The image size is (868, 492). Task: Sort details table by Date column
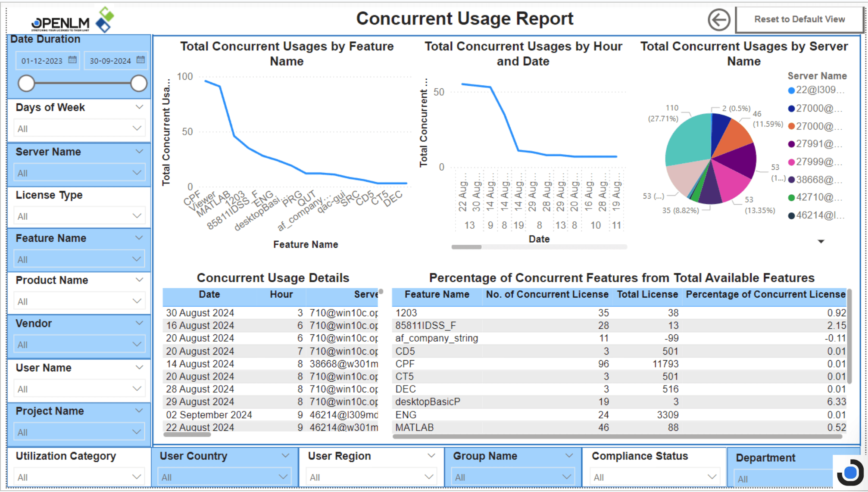[x=209, y=295]
